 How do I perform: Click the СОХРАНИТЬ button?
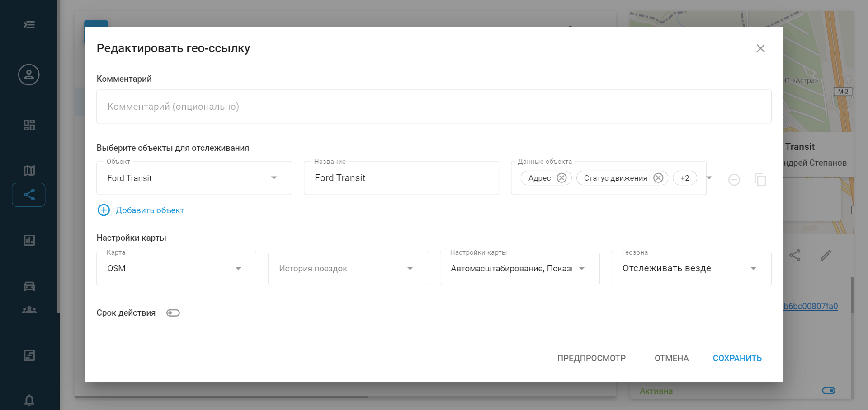point(737,358)
